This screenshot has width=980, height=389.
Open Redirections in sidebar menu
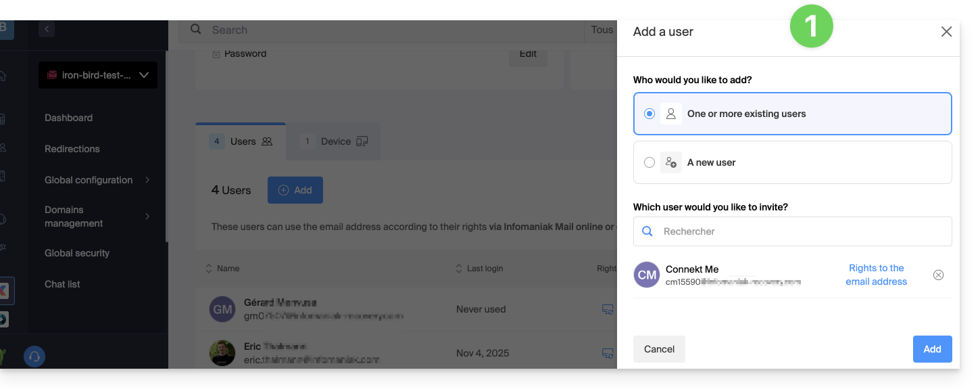pos(72,149)
